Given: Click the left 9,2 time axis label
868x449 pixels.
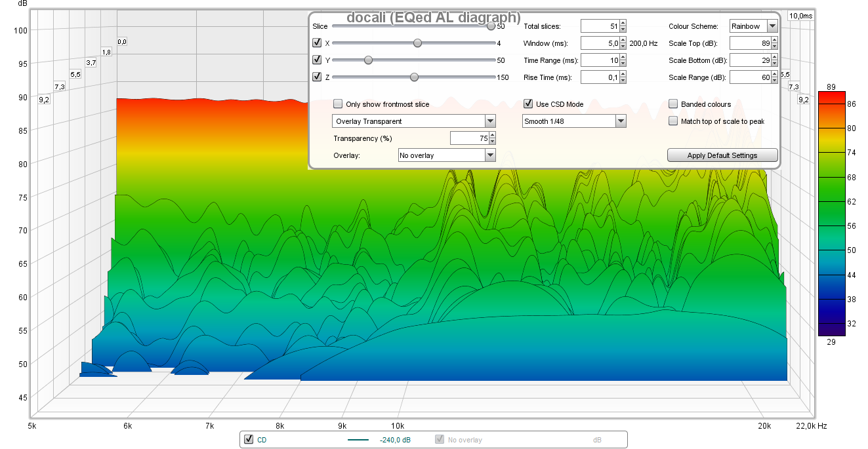Looking at the screenshot, I should pyautogui.click(x=44, y=100).
